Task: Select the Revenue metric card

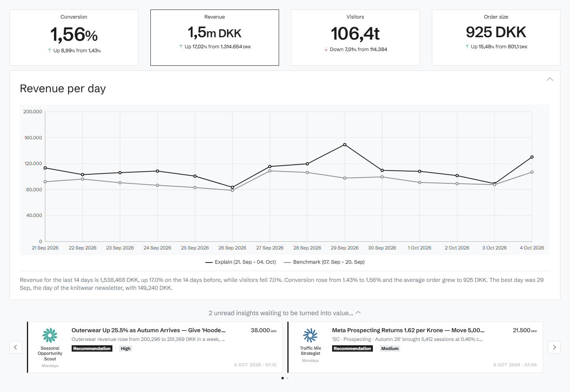Action: tap(215, 38)
